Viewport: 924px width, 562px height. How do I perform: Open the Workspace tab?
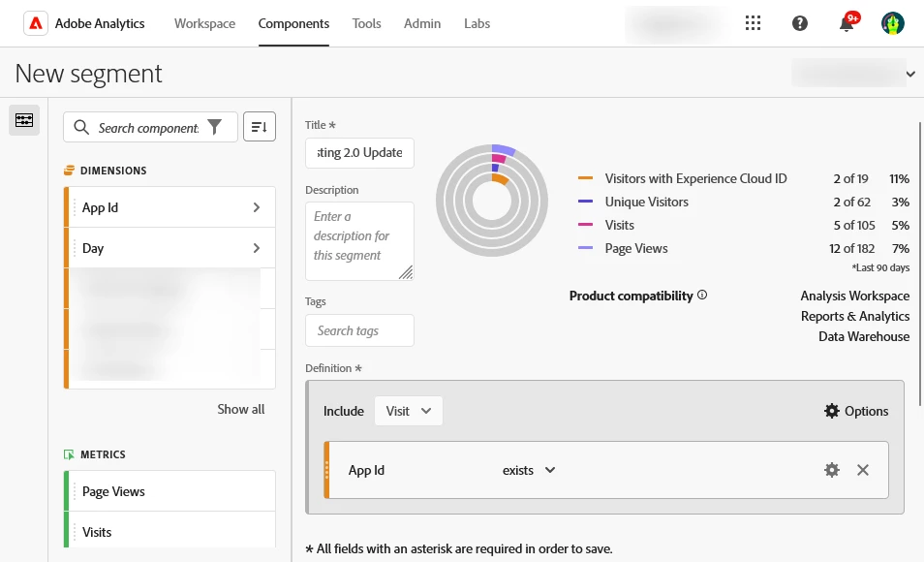click(x=204, y=23)
